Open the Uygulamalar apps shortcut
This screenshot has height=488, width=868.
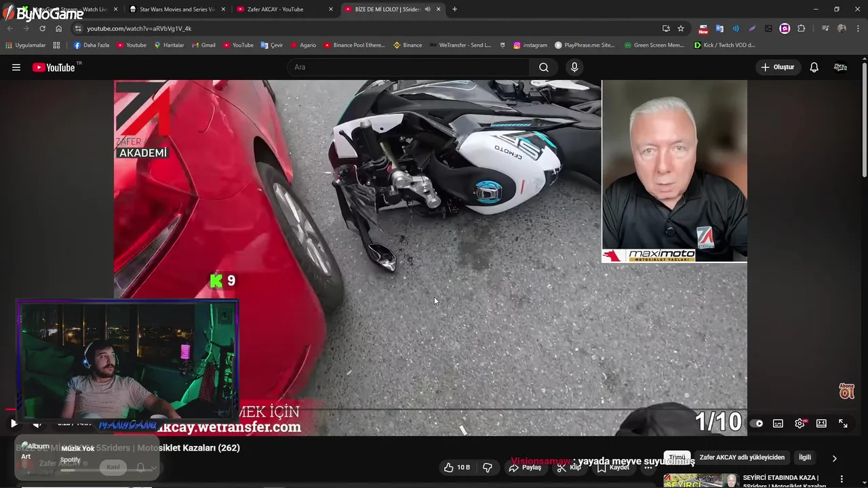point(26,45)
